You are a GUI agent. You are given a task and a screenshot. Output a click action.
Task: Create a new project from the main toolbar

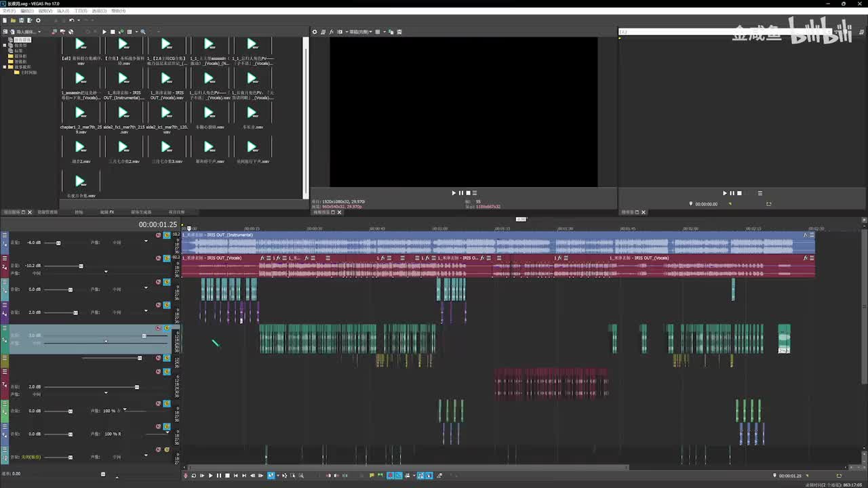click(x=5, y=20)
